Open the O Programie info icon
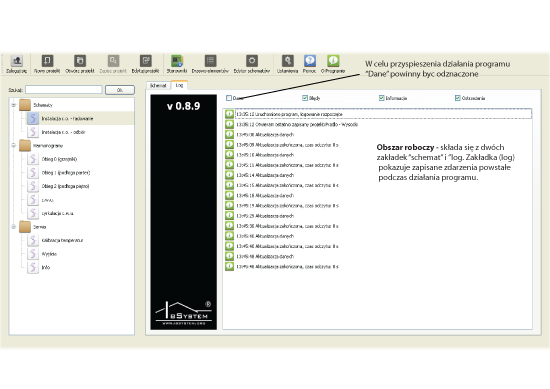The image size is (550, 389). tap(333, 61)
